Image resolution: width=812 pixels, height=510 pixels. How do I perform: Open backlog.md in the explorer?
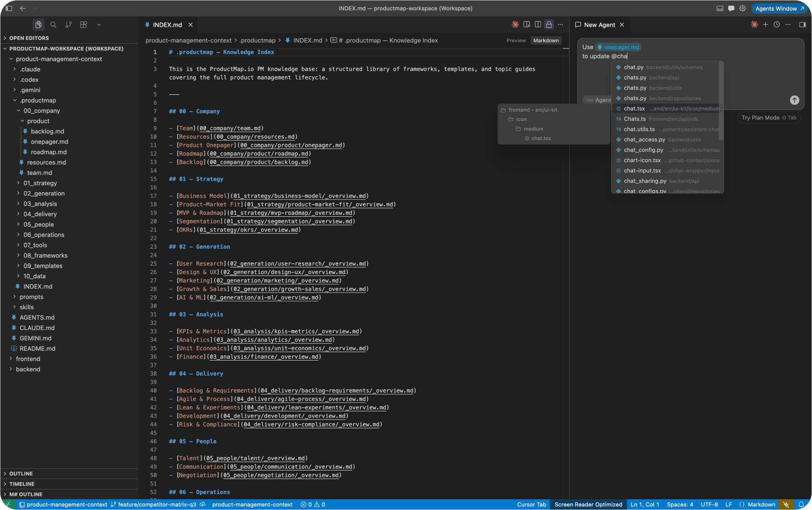coord(47,131)
